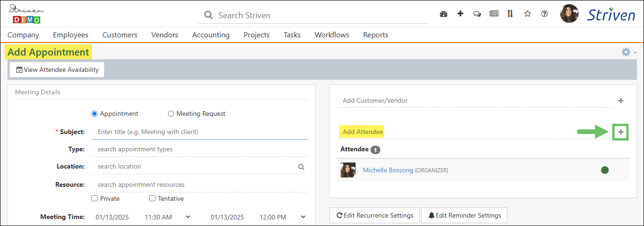Click the location search magnifier icon
644x226 pixels.
tap(301, 167)
